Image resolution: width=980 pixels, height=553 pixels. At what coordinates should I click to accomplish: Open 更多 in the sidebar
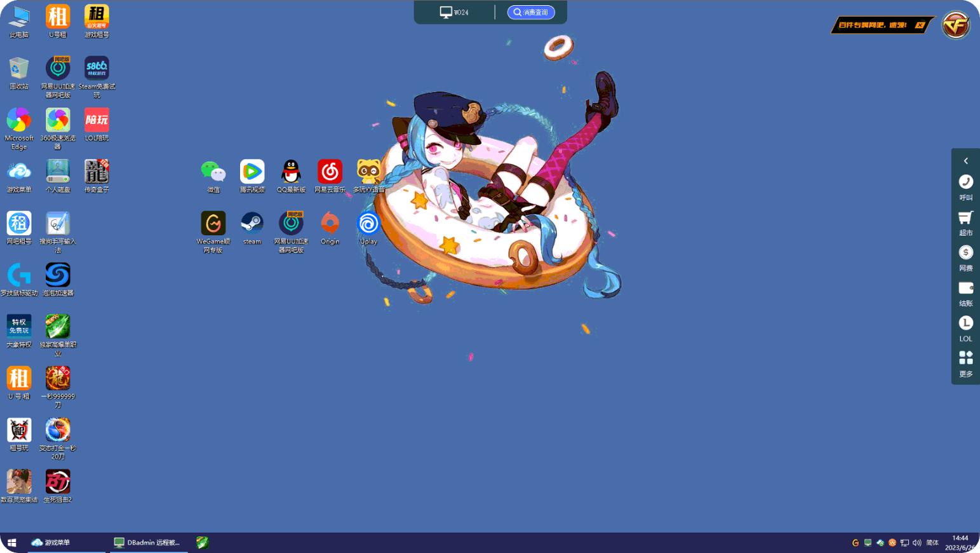click(966, 364)
